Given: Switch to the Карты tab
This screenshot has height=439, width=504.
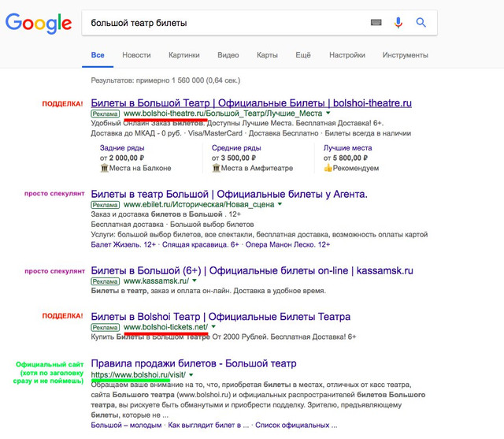Looking at the screenshot, I should coord(267,55).
